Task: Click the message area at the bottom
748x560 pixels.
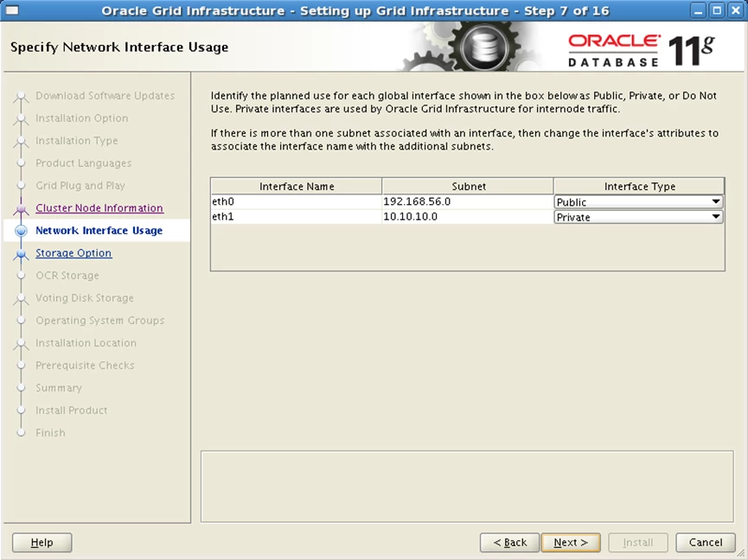Action: 467,487
